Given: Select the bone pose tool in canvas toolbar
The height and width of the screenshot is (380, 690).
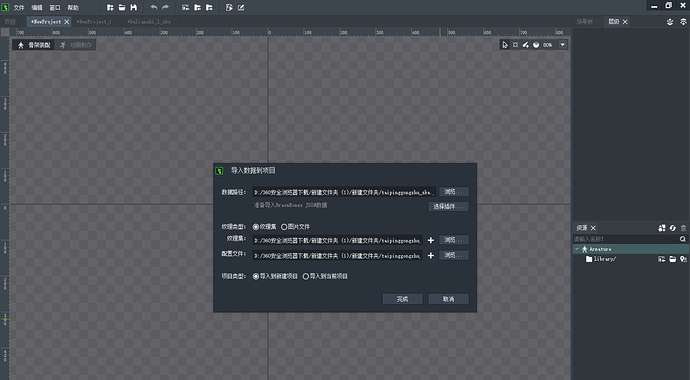Looking at the screenshot, I should pos(515,45).
